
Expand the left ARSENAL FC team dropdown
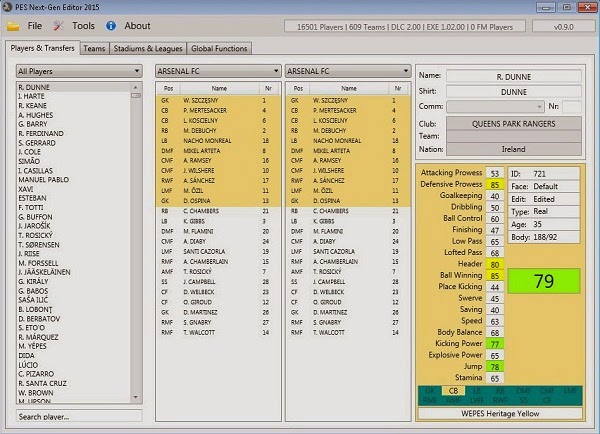[218, 71]
